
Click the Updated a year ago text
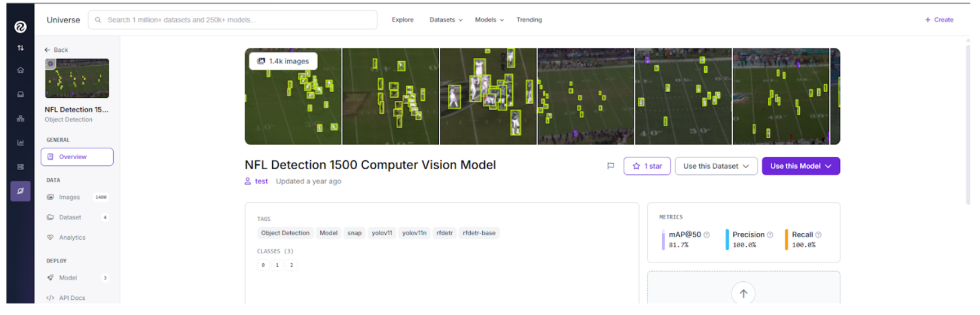tap(309, 181)
